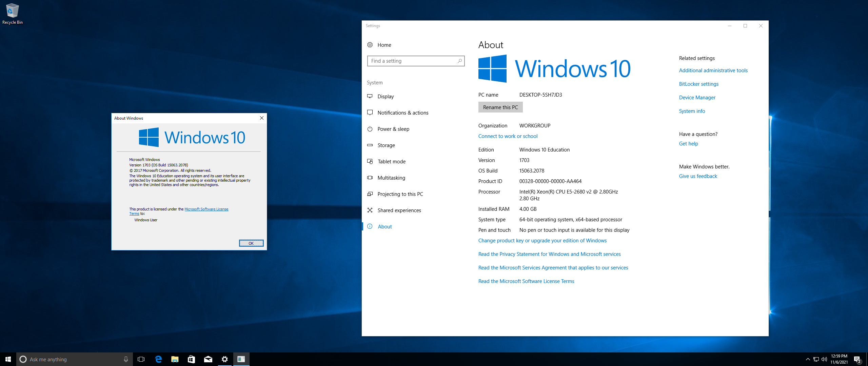Click the Installed RAM 4.00 GB value

tap(528, 209)
